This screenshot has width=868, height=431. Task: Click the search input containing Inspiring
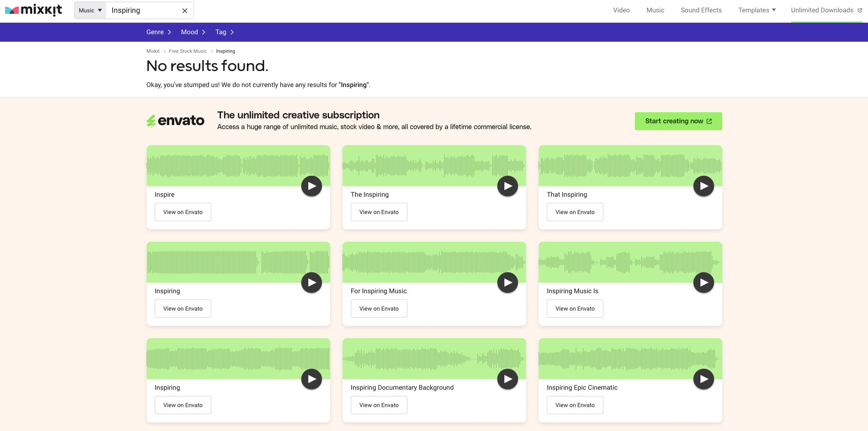tap(143, 10)
